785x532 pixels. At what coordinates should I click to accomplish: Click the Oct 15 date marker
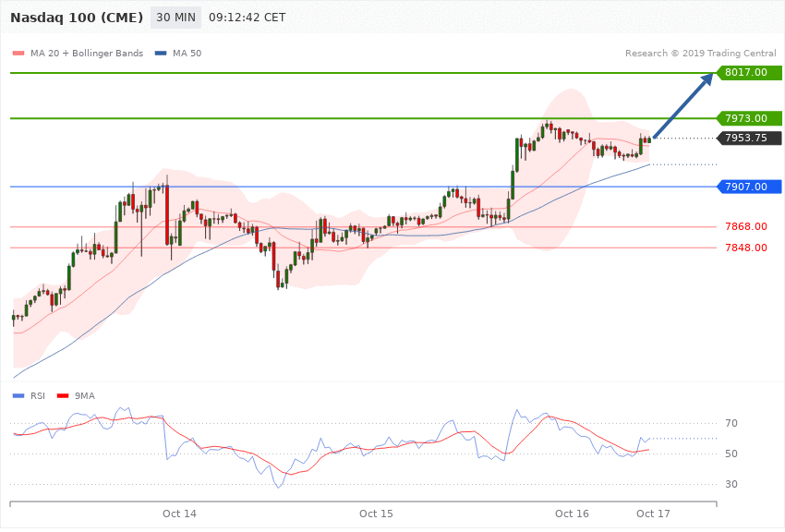(376, 514)
